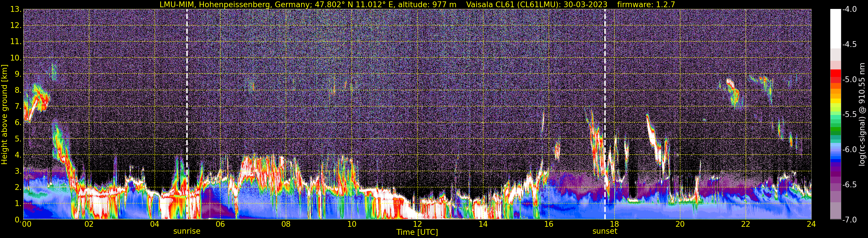Click the x-axis tick label '02'

pos(89,224)
